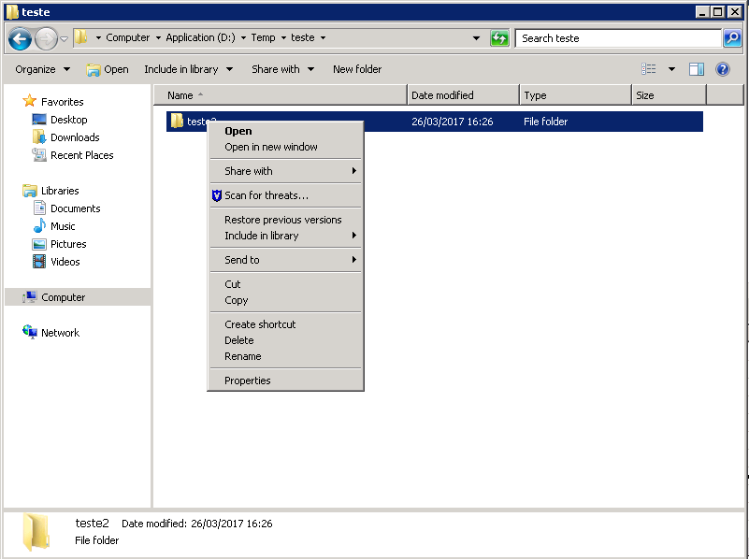Click the green Refresh button in address bar
The width and height of the screenshot is (749, 560).
point(500,38)
